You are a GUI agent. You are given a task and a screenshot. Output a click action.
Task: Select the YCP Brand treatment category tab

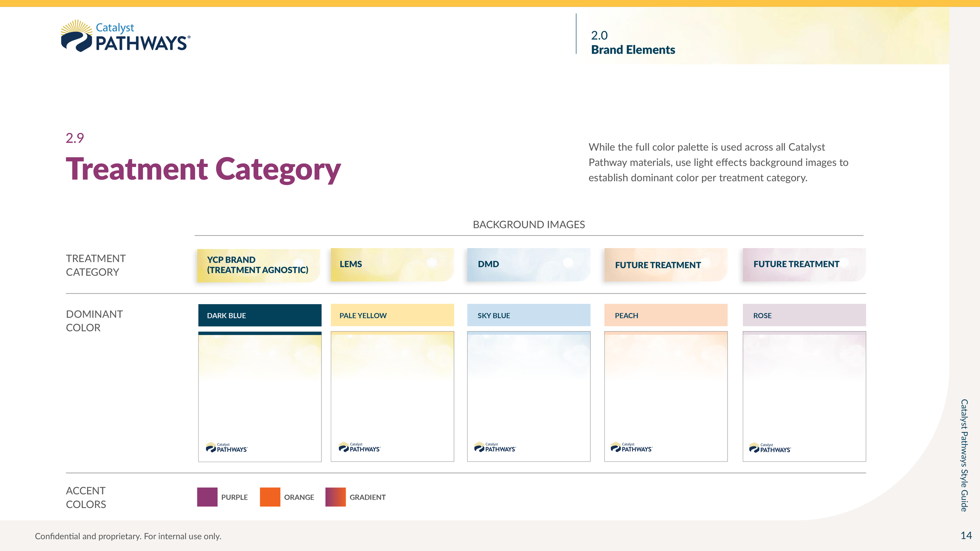point(258,265)
